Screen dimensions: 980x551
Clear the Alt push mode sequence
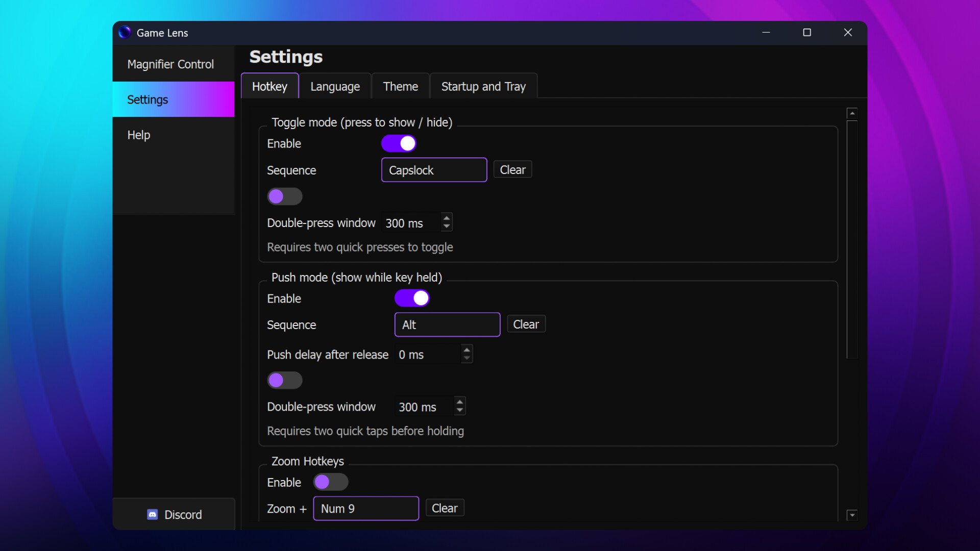coord(526,324)
